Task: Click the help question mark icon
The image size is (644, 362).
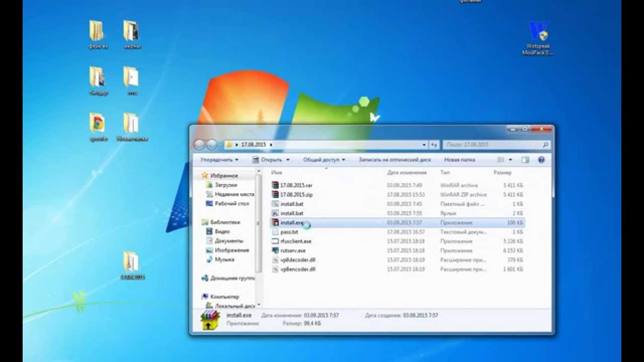Action: tap(541, 159)
